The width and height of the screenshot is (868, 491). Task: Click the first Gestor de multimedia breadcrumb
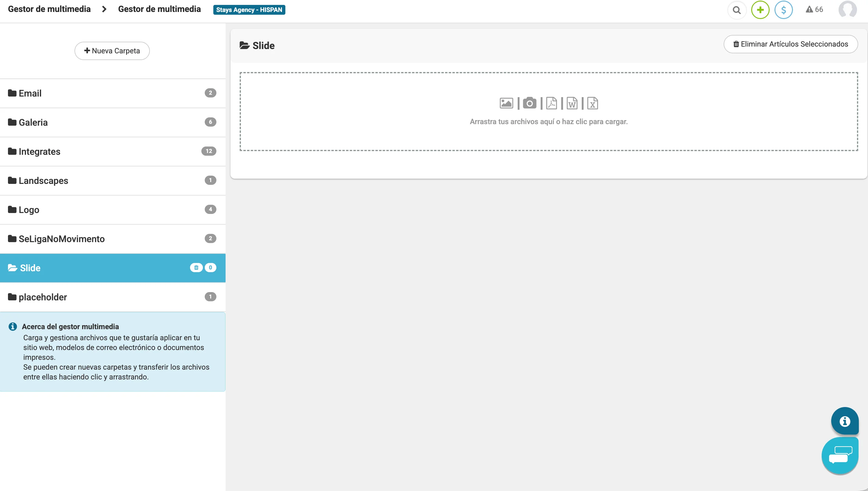tap(49, 9)
